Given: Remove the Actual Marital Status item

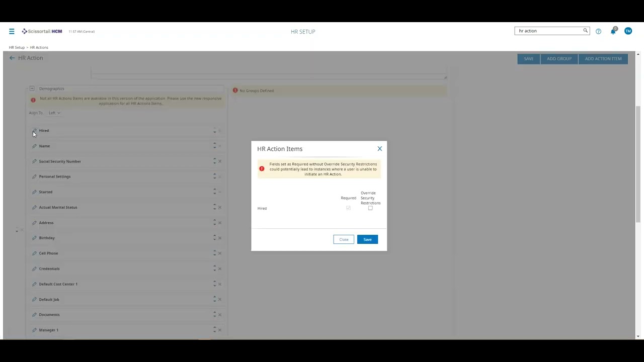Looking at the screenshot, I should click(220, 207).
